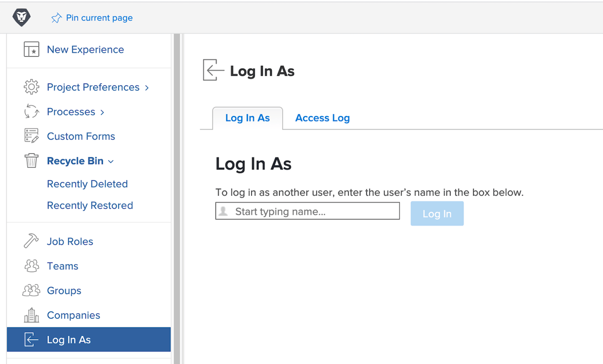Click the back arrow beside the heading
The image size is (603, 364).
click(x=213, y=70)
